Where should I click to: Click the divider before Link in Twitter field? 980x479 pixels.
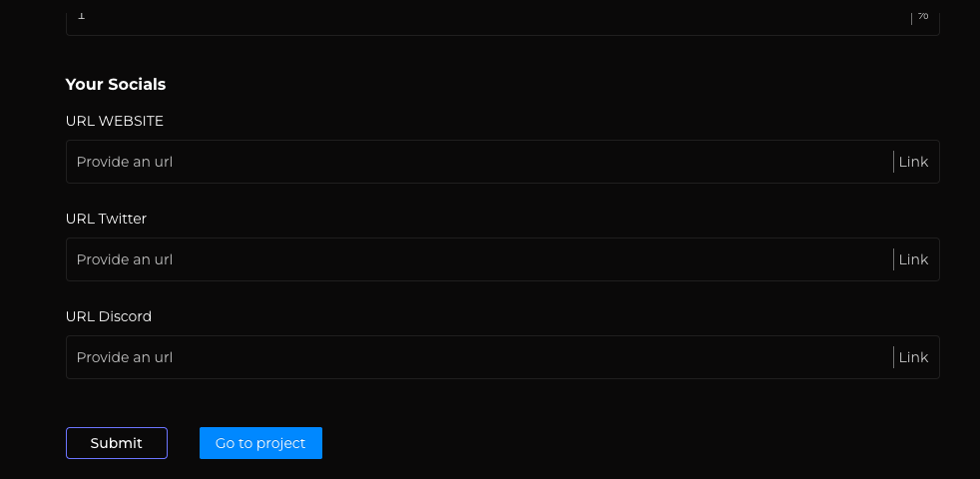[893, 259]
